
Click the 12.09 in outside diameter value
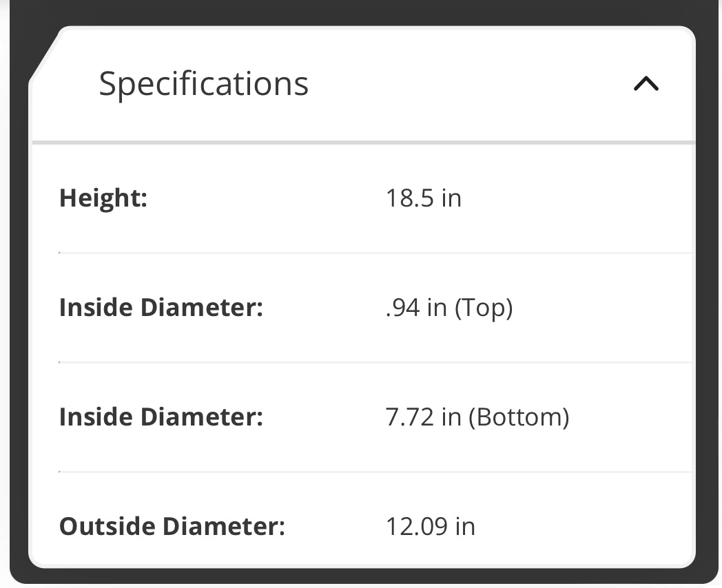point(430,527)
